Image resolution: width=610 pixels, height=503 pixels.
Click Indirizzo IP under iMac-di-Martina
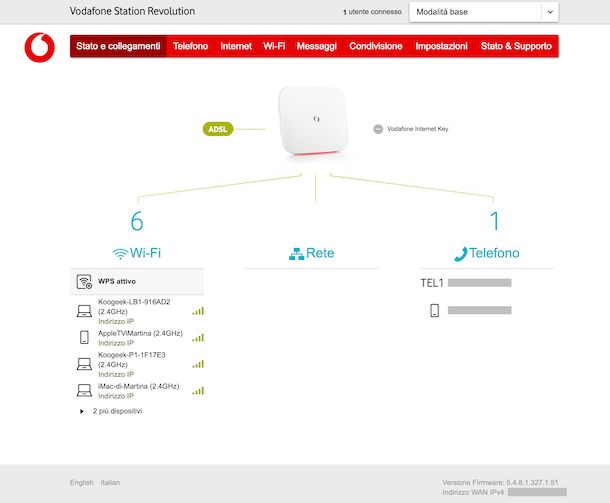[116, 396]
